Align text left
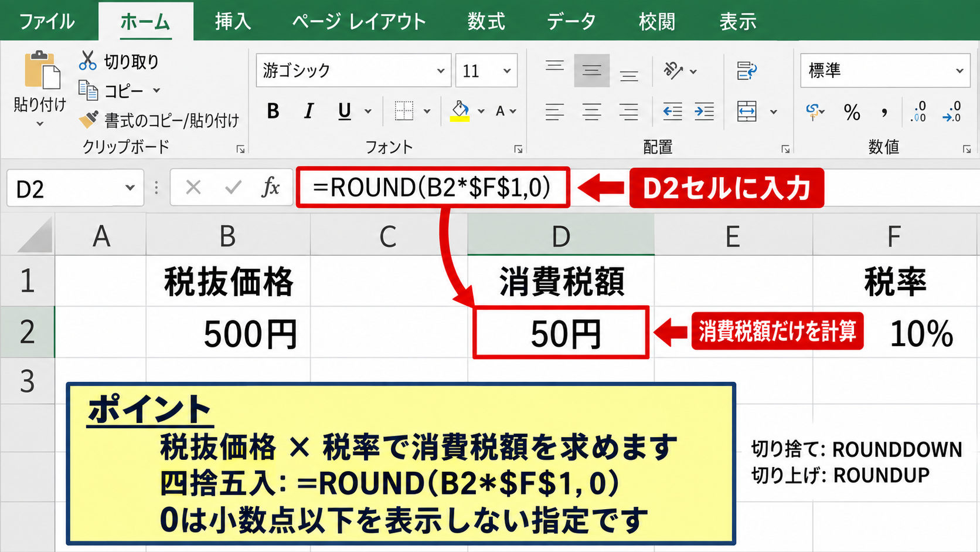Image resolution: width=980 pixels, height=552 pixels. pyautogui.click(x=554, y=111)
